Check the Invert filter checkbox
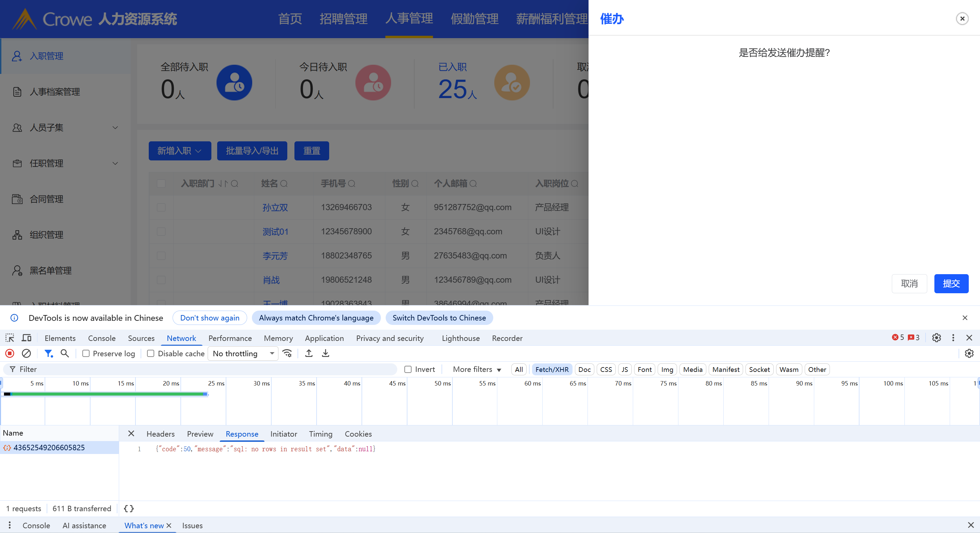 pyautogui.click(x=408, y=369)
